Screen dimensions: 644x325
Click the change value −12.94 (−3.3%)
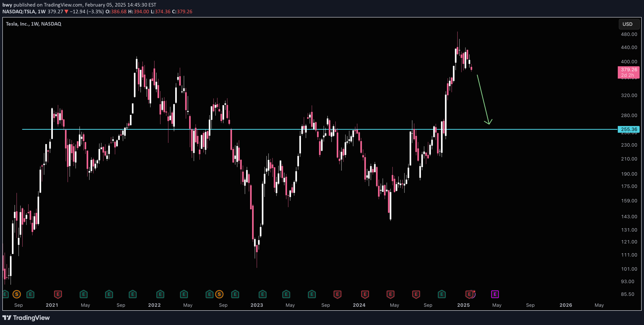(x=86, y=12)
